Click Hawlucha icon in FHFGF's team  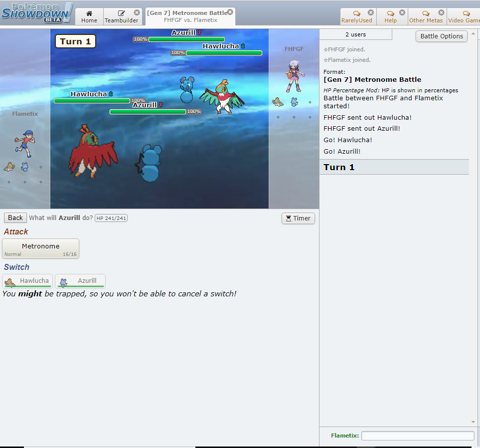coord(278,102)
